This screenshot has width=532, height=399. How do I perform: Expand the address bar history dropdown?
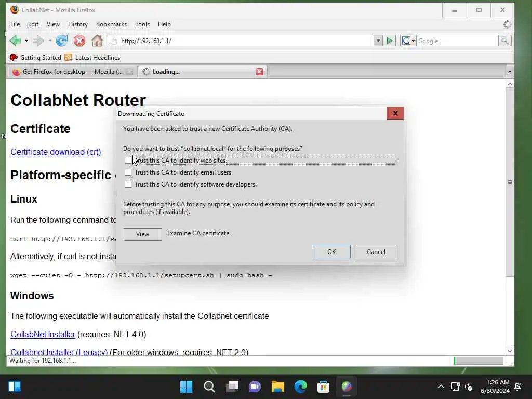pos(378,41)
